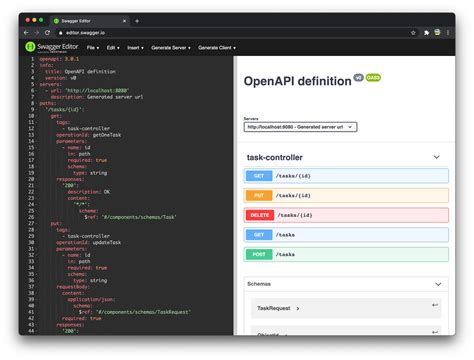Click the '/tasks/{id}': path line in editor
Image resolution: width=474 pixels, height=360 pixels.
pyautogui.click(x=65, y=110)
